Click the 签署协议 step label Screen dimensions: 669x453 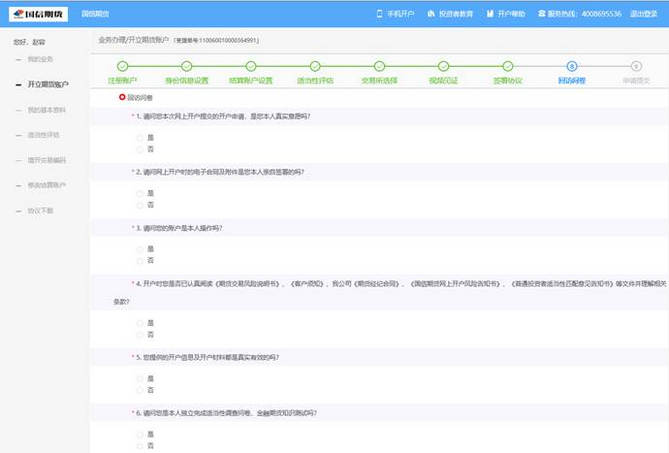(507, 80)
